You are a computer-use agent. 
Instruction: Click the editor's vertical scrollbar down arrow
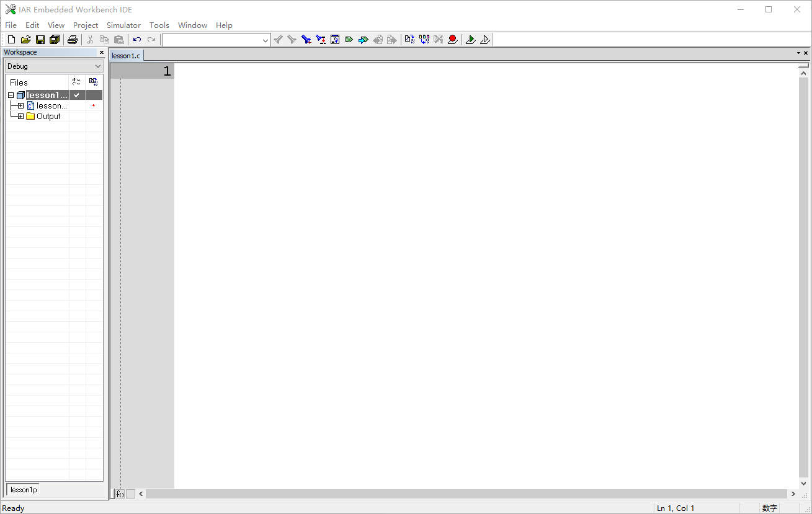804,484
